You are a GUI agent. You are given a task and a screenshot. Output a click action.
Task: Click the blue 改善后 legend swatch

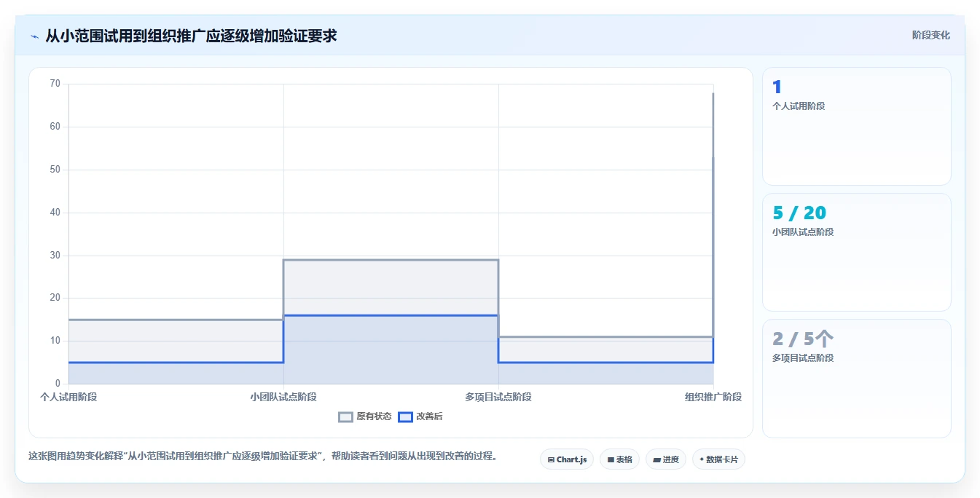(x=405, y=416)
